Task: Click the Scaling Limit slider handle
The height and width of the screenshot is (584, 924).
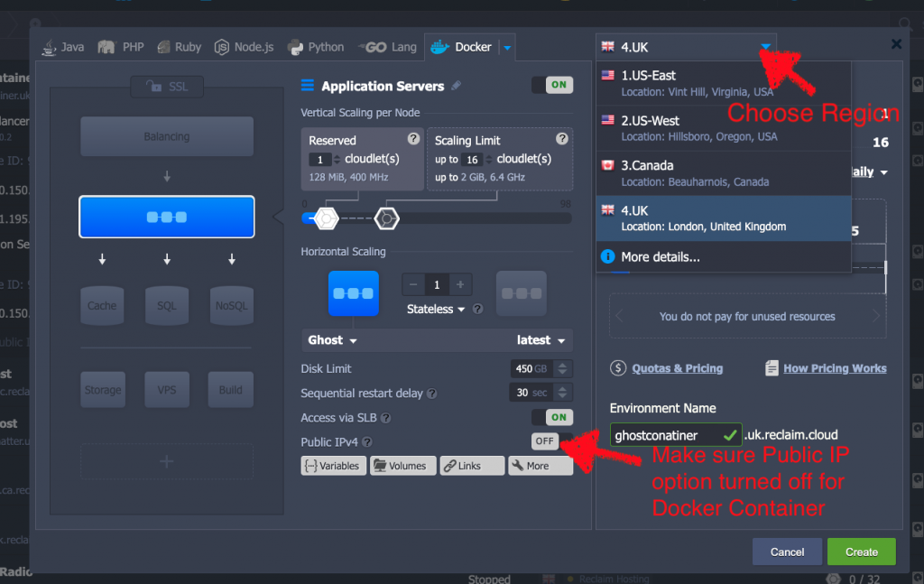Action: (386, 218)
